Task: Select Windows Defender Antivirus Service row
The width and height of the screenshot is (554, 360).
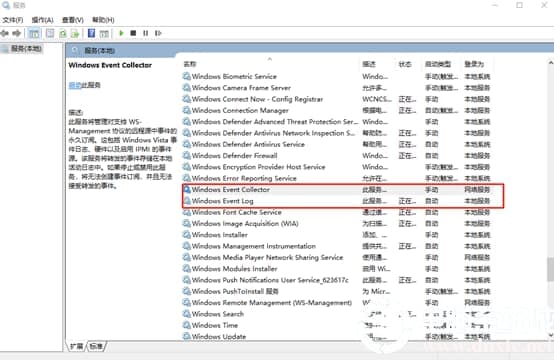Action: [337, 144]
